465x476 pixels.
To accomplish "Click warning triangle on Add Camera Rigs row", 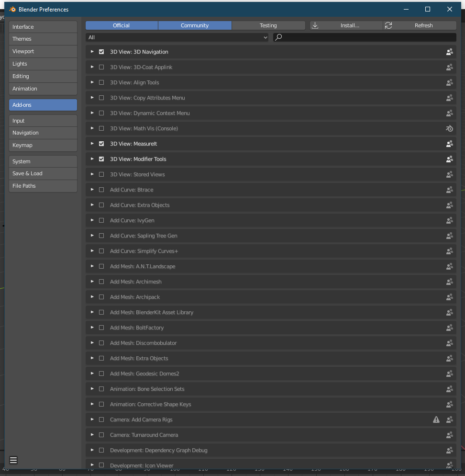I will (436, 419).
